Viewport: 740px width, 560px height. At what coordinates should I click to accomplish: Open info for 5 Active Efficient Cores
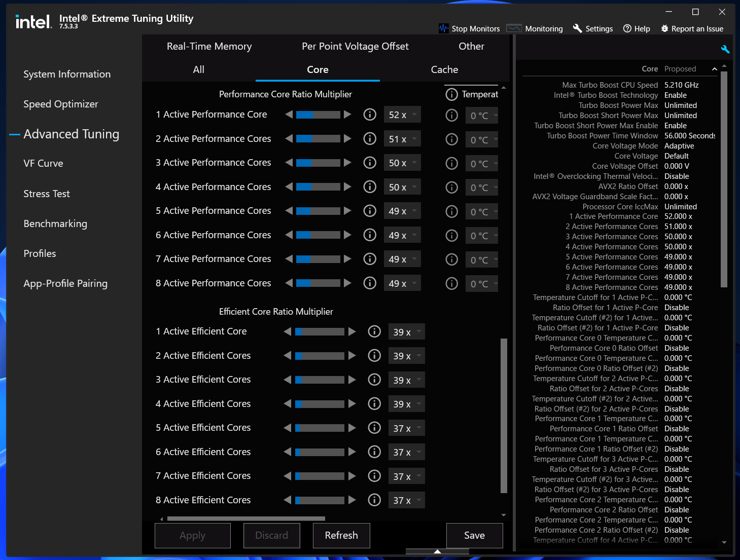(x=374, y=428)
